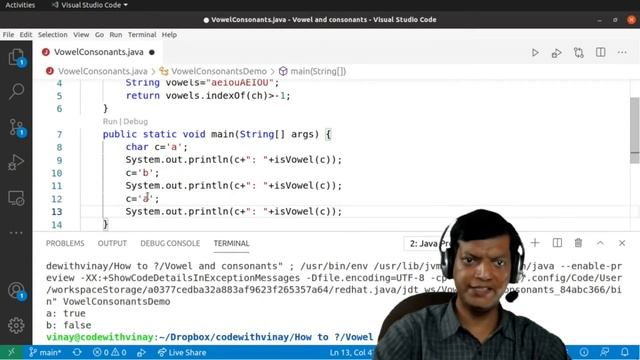
Task: Open the Visual Studio Code app menu in top bar
Action: click(x=90, y=5)
